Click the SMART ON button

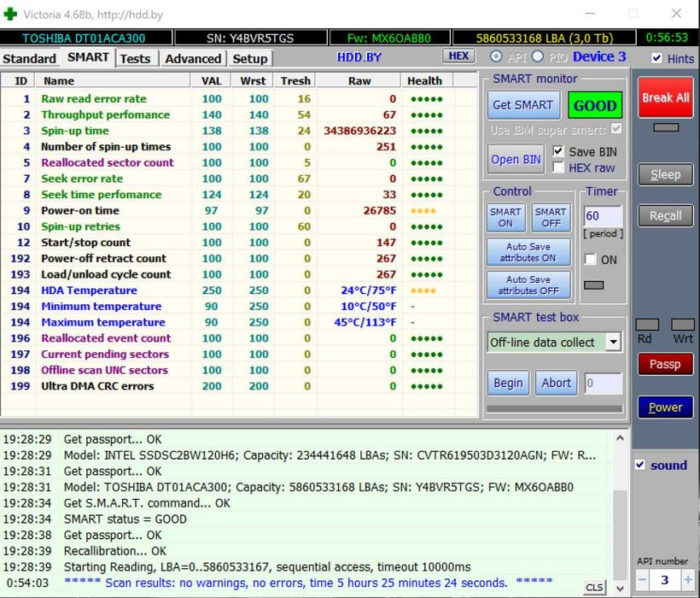506,218
